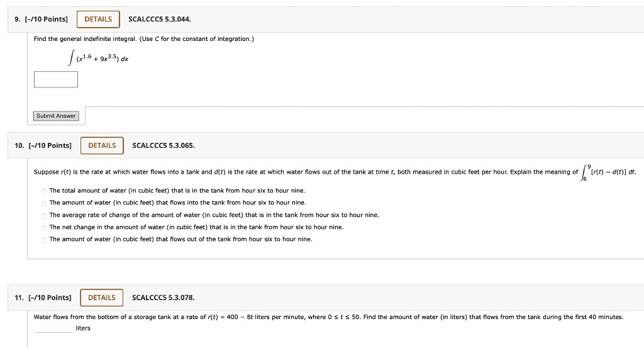Select 'flows out of the tank' option
The image size is (644, 348).
(x=43, y=240)
